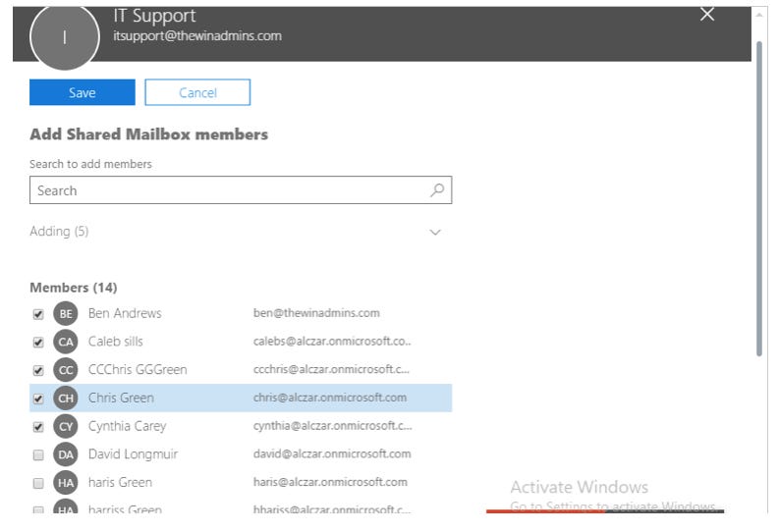
Task: Click email ccchris@alczar.onmicrosoft.c...
Action: point(331,369)
